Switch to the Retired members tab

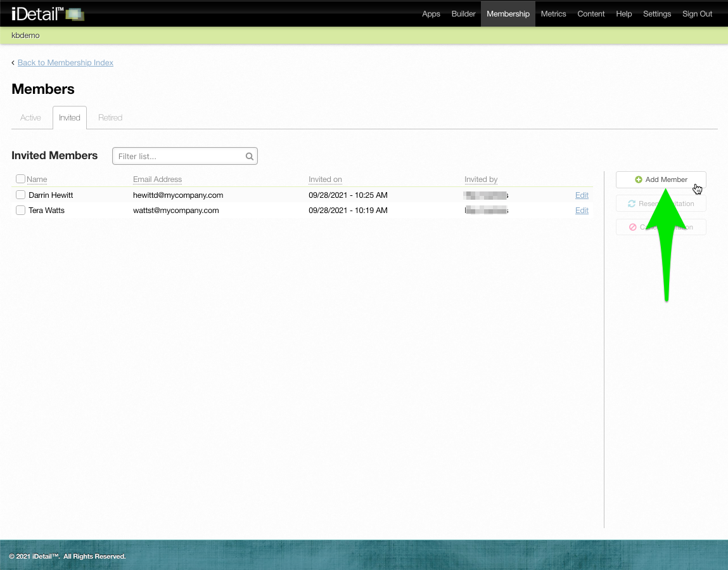(110, 118)
